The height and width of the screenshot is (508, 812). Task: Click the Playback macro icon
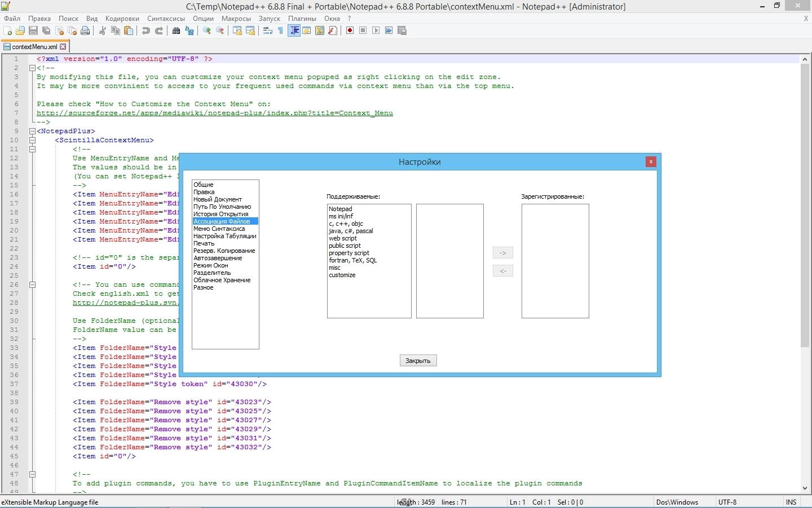click(x=376, y=30)
